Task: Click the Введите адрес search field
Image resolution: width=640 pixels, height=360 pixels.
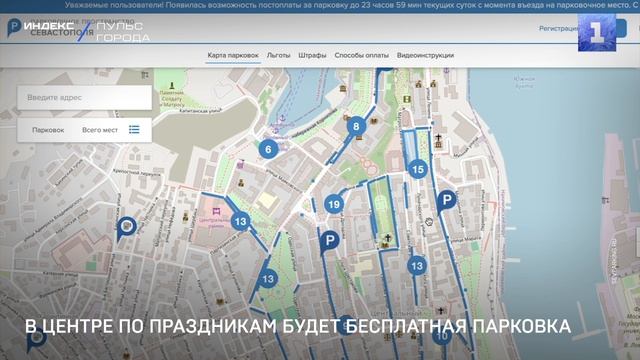Action: tap(84, 98)
